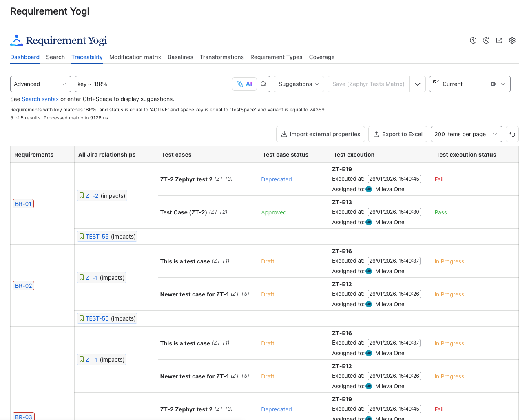Go to the Dashboard tab
Viewport: 529px width, 420px height.
click(x=25, y=57)
